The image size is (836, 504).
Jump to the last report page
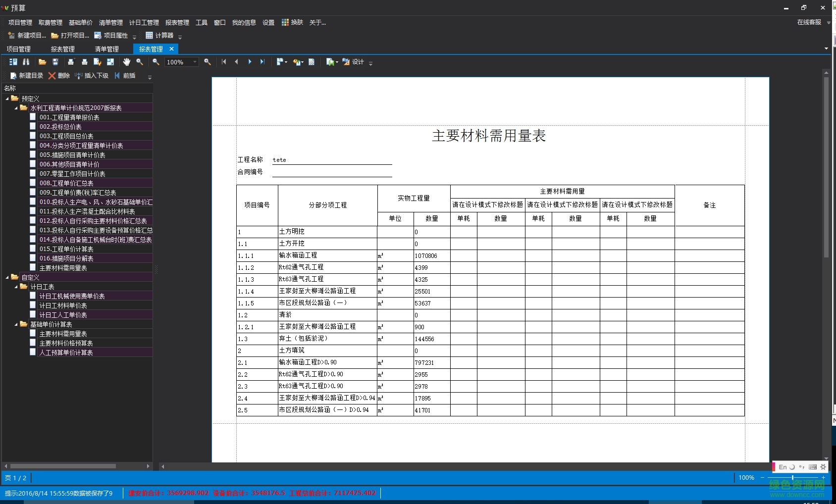262,62
